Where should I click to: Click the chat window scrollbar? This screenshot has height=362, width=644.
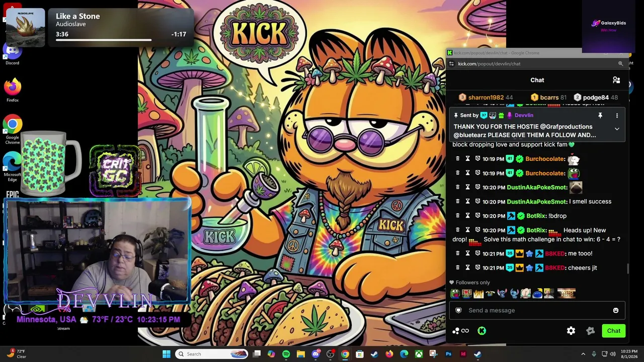coord(627,268)
